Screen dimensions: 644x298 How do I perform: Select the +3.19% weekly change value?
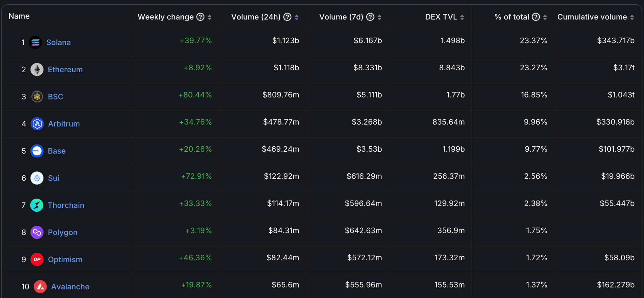click(198, 230)
